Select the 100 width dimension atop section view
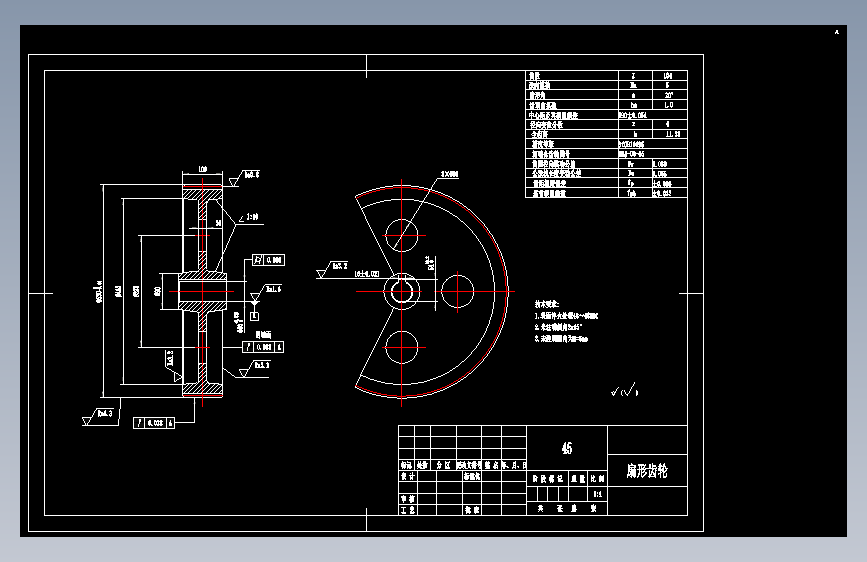This screenshot has height=562, width=867. 202,169
